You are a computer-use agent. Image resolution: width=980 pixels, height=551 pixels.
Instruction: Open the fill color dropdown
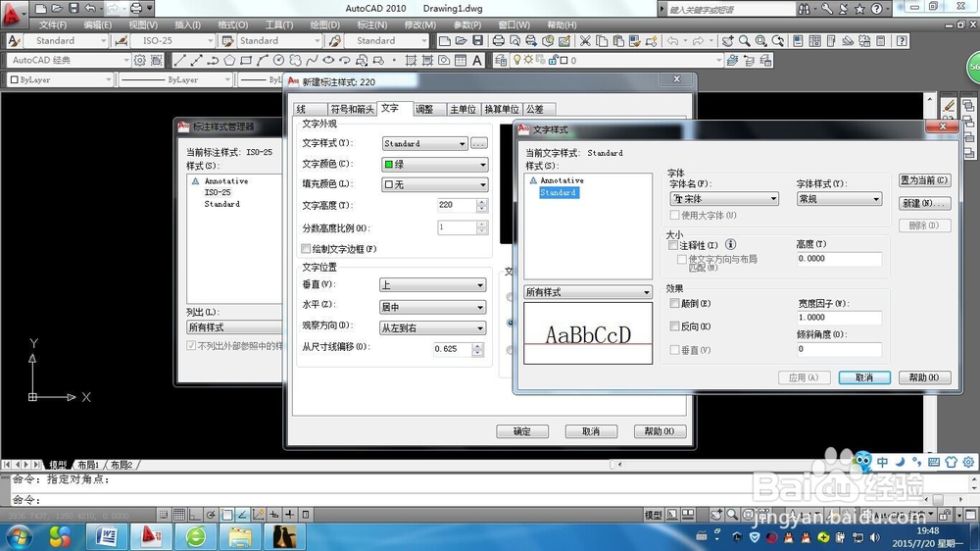[x=435, y=184]
